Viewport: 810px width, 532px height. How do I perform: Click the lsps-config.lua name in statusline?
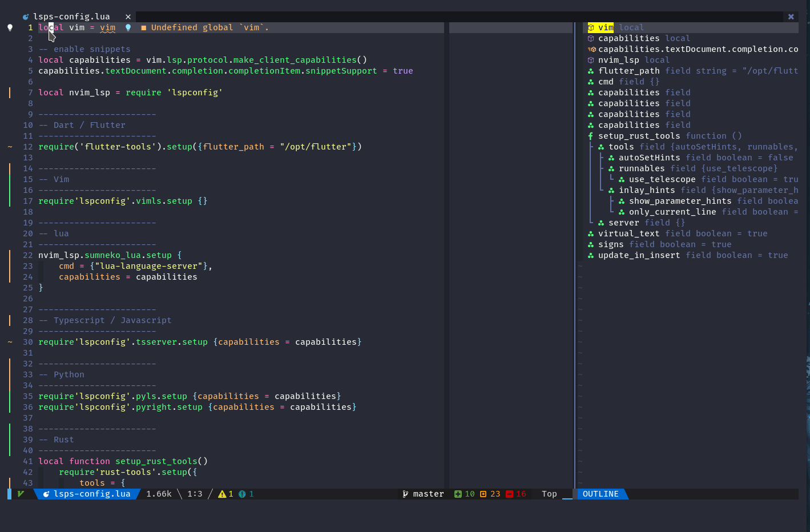point(92,494)
